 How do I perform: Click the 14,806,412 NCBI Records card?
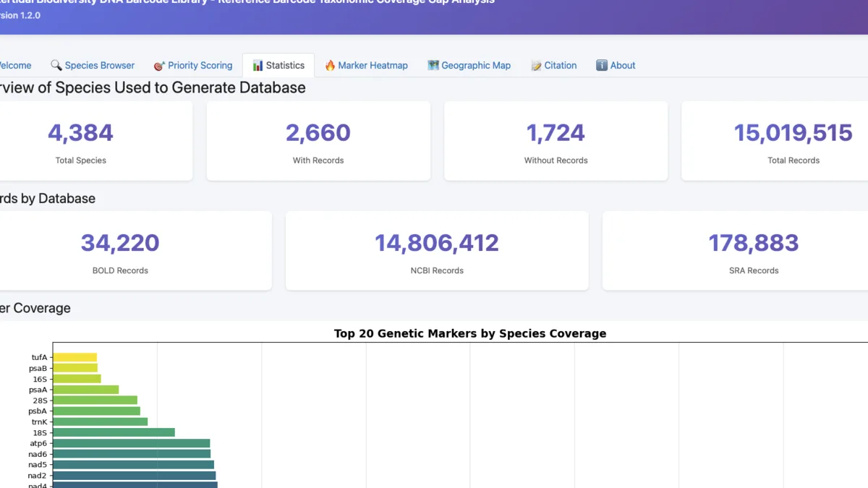437,251
